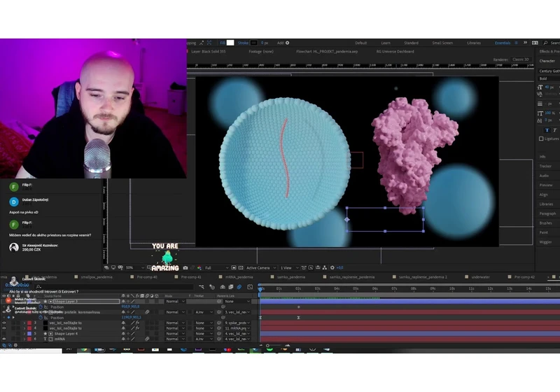The height and width of the screenshot is (392, 560).
Task: Click the timeline layer search field
Action: pos(115,287)
